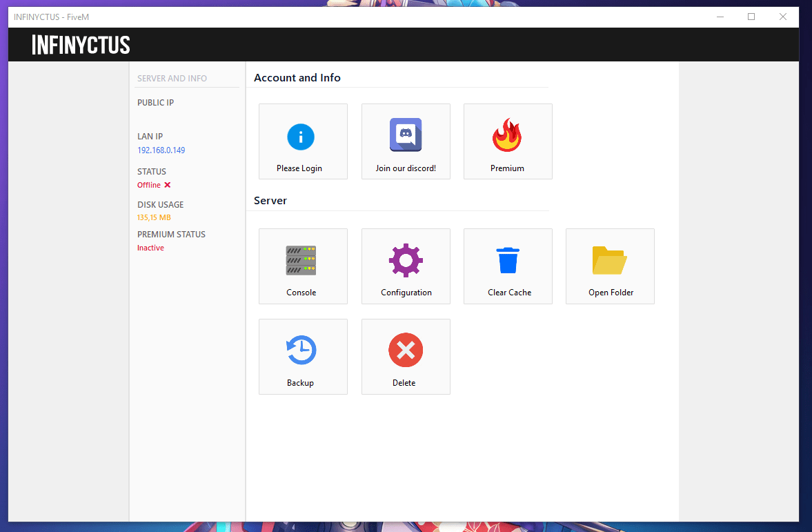Click the Inactive premium status text

click(150, 248)
